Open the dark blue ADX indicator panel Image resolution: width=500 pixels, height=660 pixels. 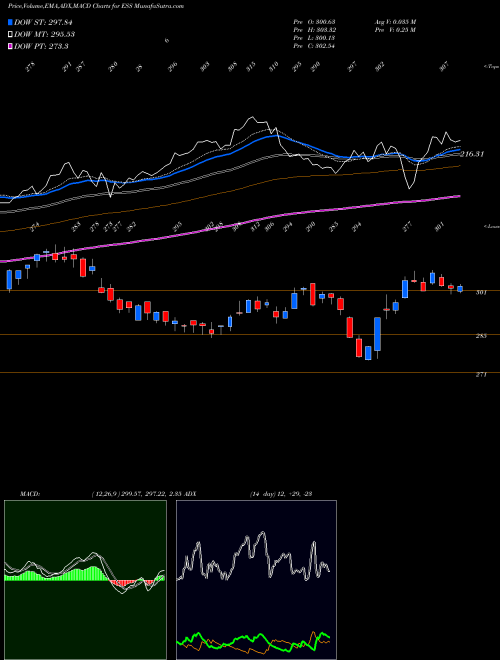pos(256,580)
